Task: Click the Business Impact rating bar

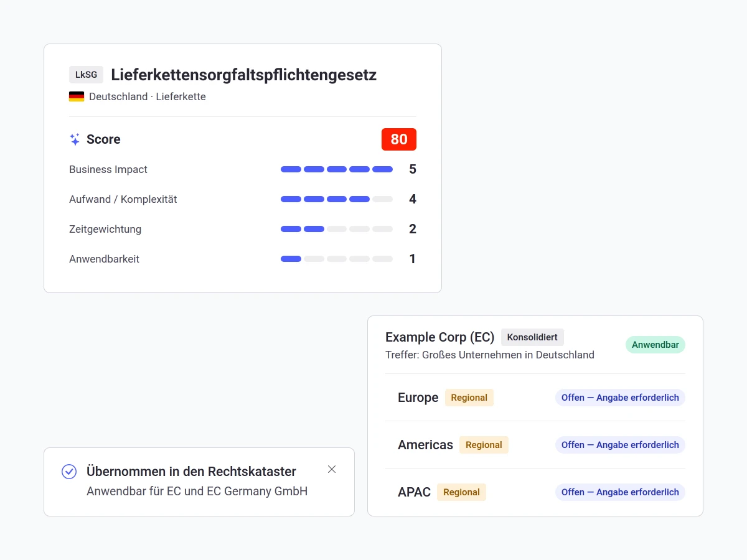Action: tap(337, 169)
